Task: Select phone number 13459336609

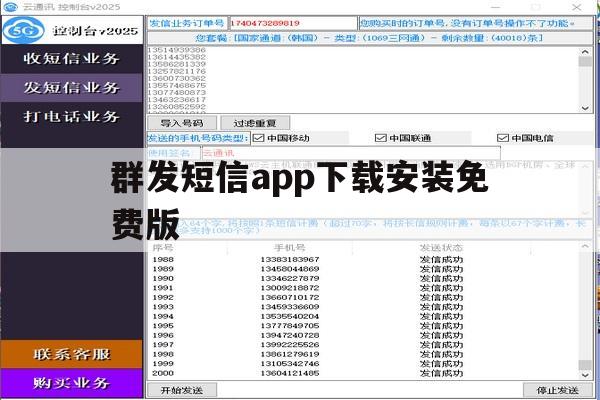Action: click(x=290, y=307)
